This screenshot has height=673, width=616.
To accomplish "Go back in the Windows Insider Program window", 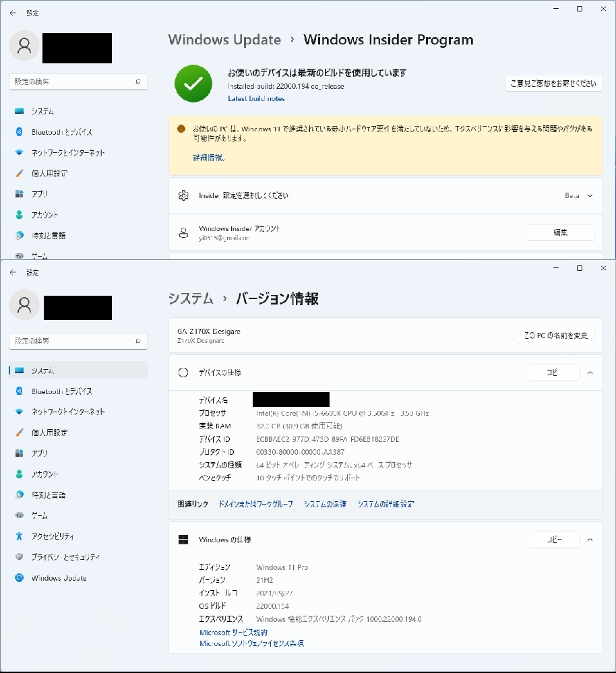I will click(13, 13).
